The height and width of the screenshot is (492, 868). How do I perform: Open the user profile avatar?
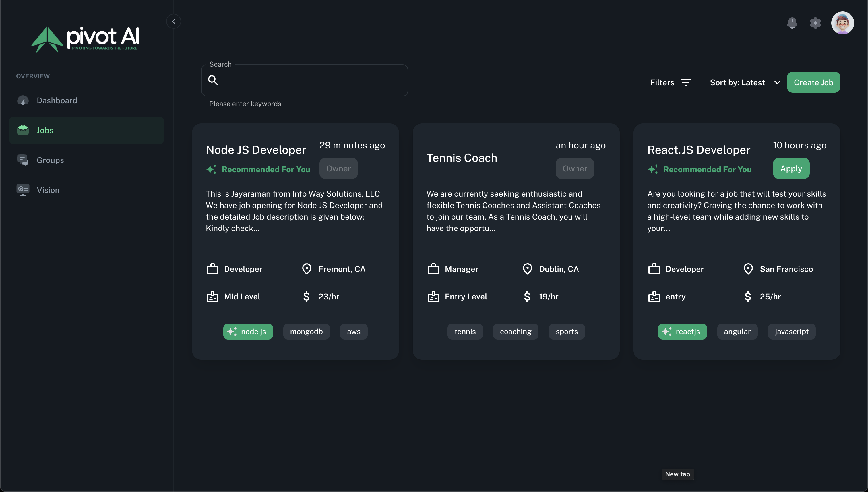(842, 23)
